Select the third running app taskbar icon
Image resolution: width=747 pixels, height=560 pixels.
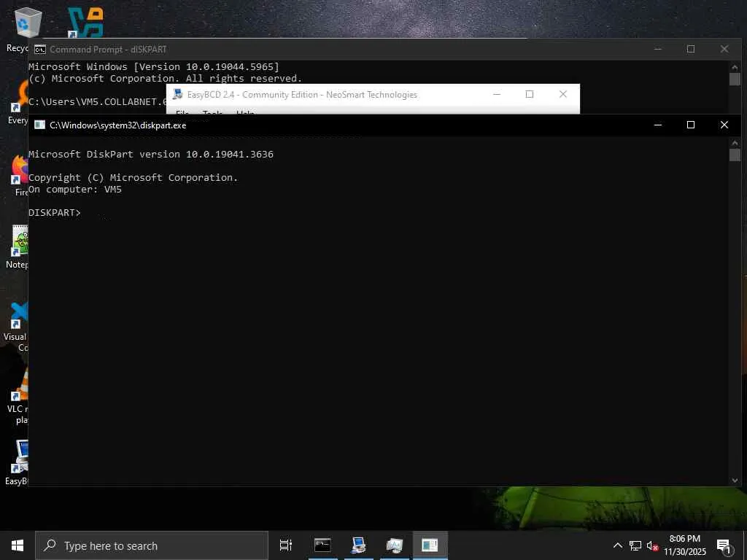click(395, 545)
